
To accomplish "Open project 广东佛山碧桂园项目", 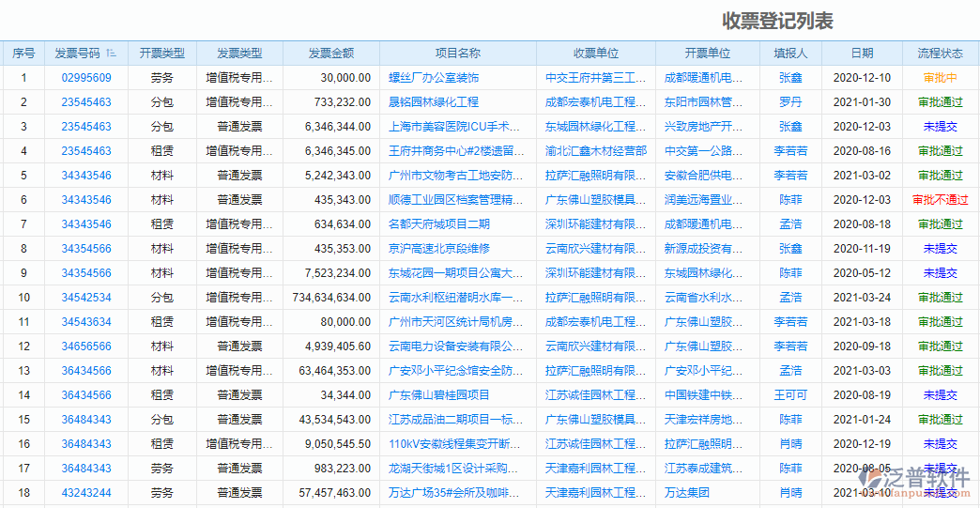I will [x=439, y=395].
